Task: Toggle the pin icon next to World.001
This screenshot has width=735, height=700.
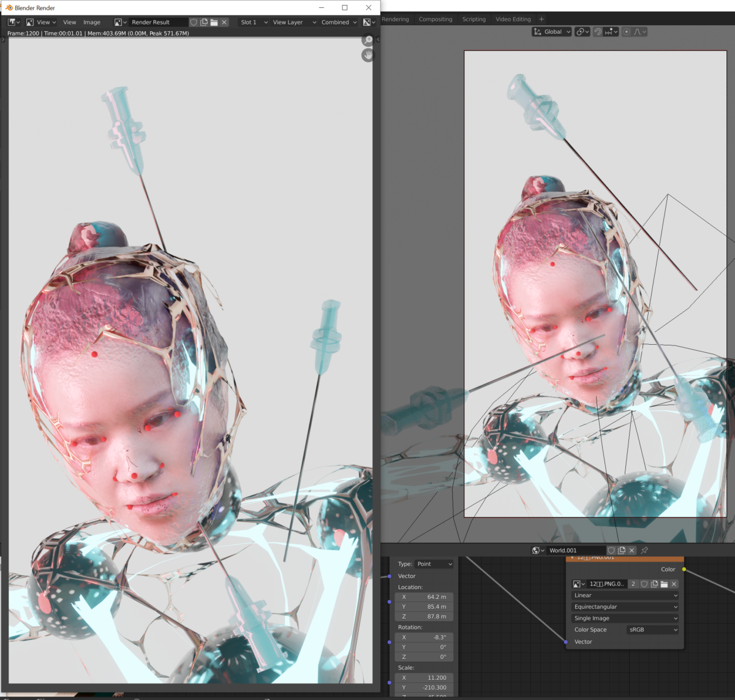Action: pyautogui.click(x=644, y=551)
